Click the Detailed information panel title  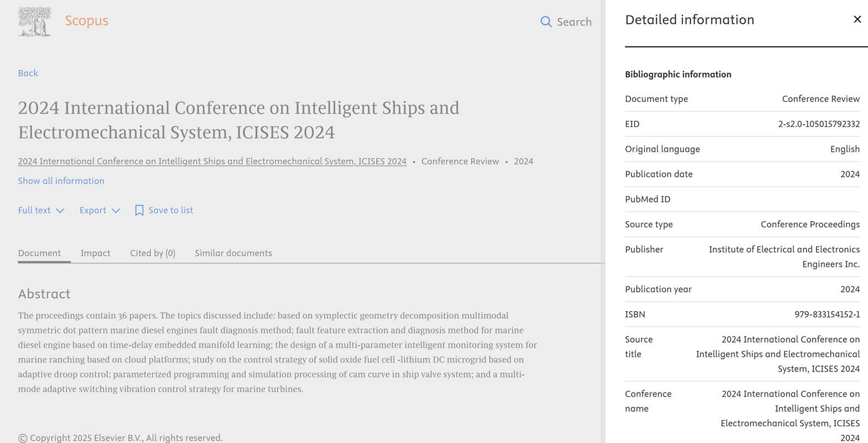[690, 20]
